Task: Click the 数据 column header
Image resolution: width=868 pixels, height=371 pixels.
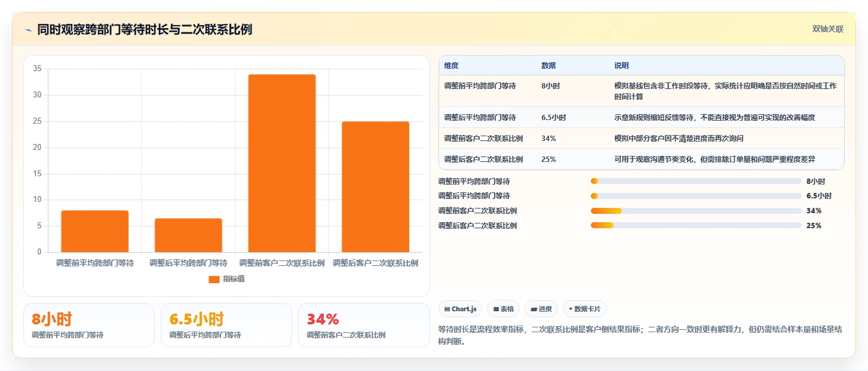Action: pyautogui.click(x=548, y=66)
